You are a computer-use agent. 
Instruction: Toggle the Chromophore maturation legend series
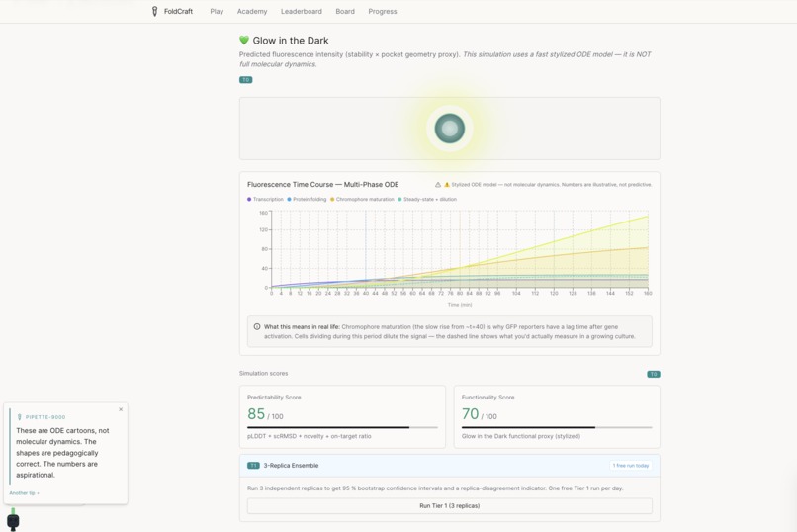[362, 199]
